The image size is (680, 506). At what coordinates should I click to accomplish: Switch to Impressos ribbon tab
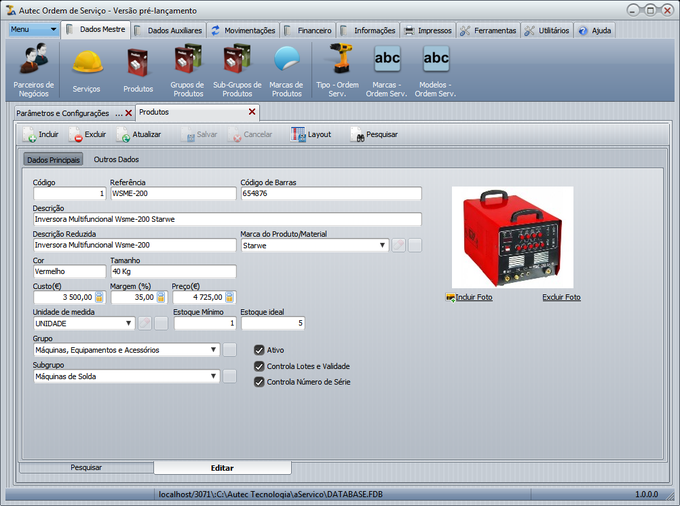(x=428, y=30)
